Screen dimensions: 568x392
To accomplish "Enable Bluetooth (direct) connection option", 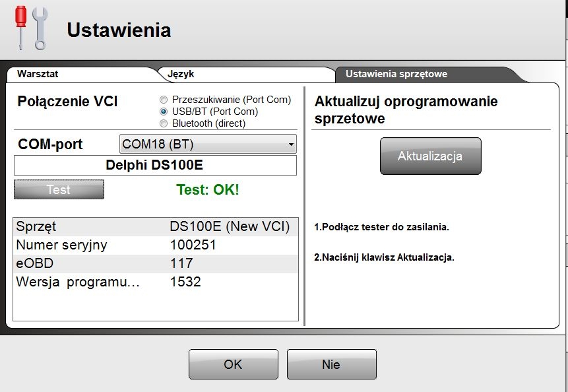I will click(164, 123).
